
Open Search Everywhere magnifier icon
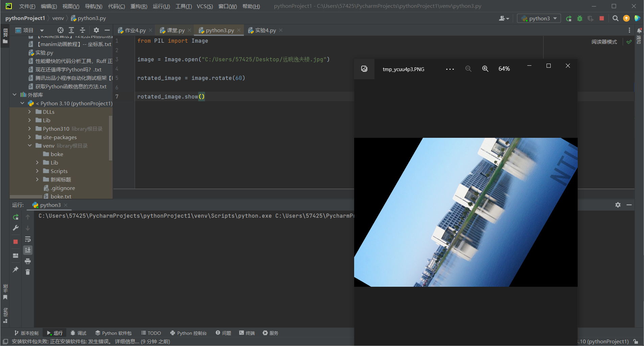coord(616,19)
